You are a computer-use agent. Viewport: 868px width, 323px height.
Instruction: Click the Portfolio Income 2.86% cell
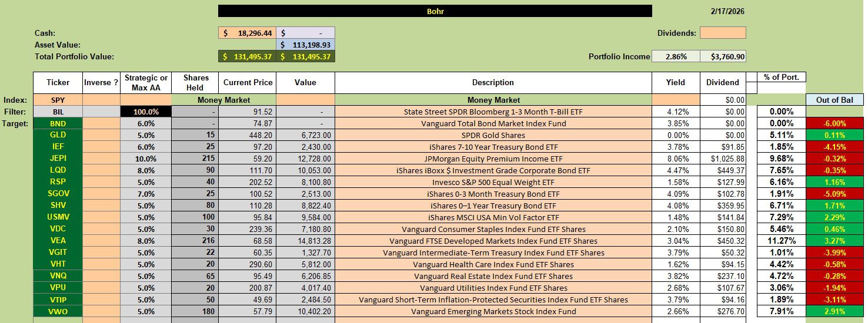click(676, 56)
